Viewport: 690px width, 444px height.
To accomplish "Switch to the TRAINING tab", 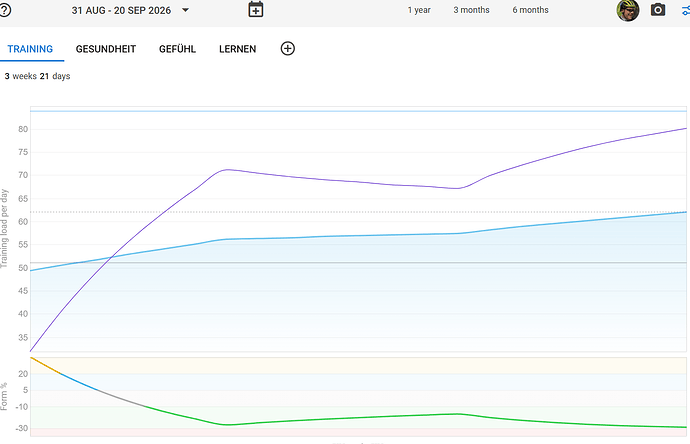I will pyautogui.click(x=30, y=49).
